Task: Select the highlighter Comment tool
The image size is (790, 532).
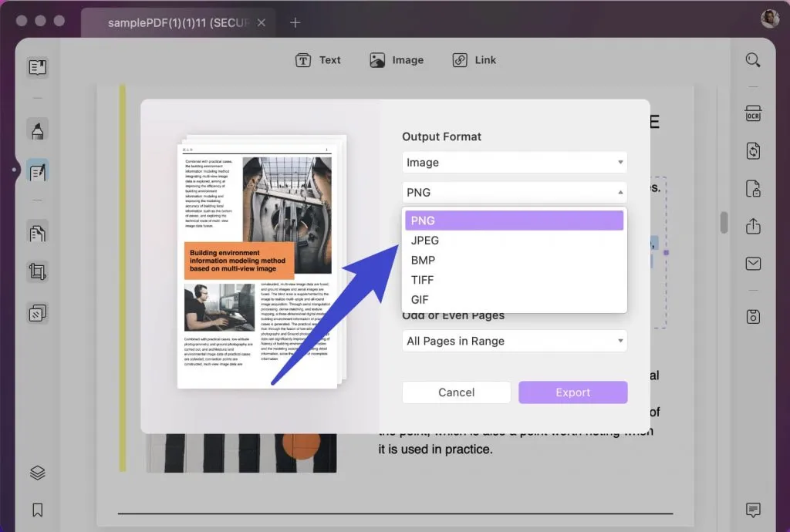Action: tap(38, 130)
